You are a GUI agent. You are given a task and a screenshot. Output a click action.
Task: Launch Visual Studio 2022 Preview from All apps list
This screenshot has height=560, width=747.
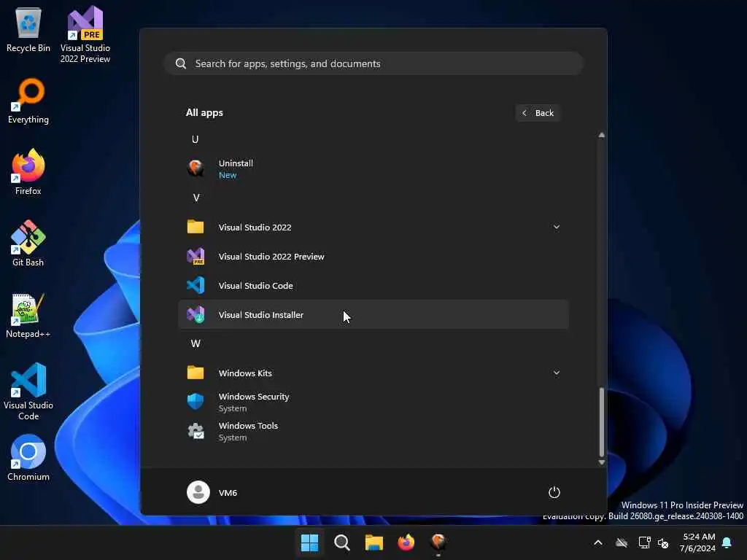click(373, 257)
